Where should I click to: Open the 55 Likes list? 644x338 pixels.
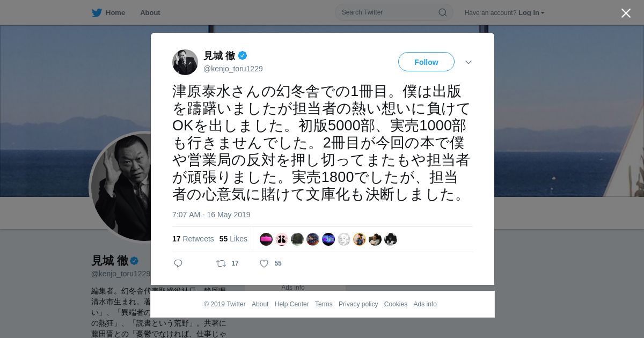coord(233,239)
